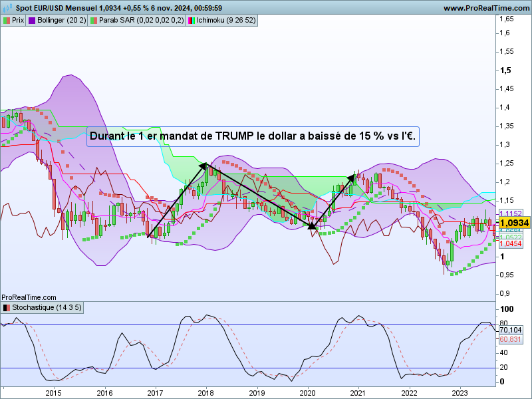Viewport: 532px width, 399px height.
Task: Select the 'Durant le 1 er mandat de TRUMP' annotation
Action: click(253, 136)
